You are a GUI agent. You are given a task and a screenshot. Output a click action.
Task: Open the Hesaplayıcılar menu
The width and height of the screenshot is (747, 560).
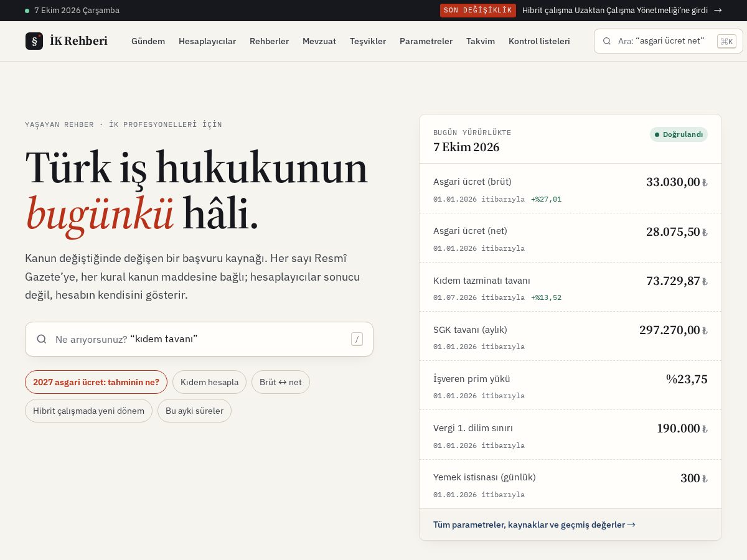tap(207, 41)
